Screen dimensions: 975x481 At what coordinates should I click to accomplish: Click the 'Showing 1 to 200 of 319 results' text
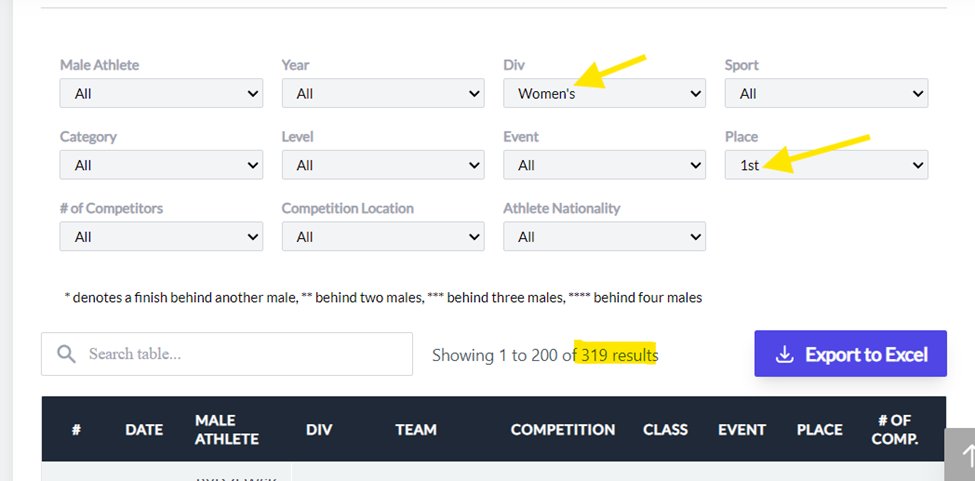tap(545, 355)
